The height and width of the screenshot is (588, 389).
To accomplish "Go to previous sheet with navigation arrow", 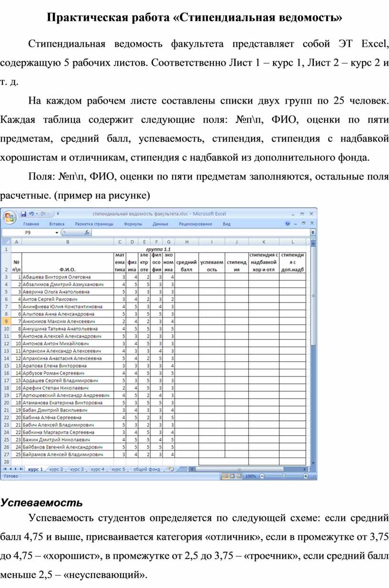I will click(11, 470).
